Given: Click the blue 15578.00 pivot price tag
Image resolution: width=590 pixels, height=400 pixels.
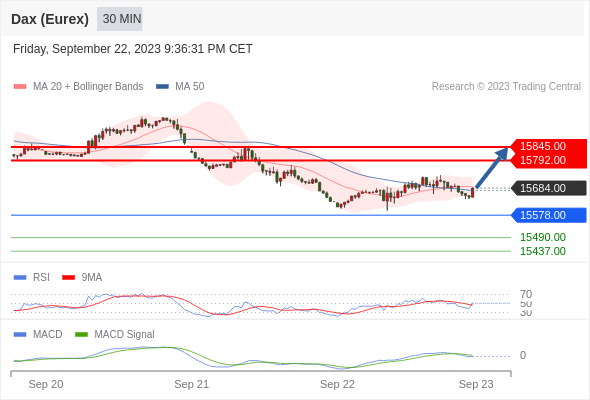Looking at the screenshot, I should [x=543, y=215].
